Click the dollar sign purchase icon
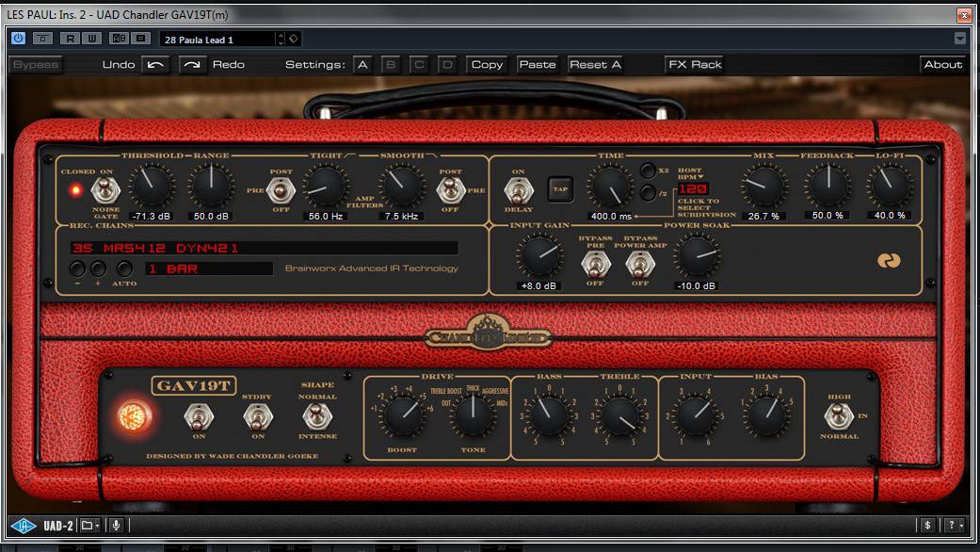Image resolution: width=980 pixels, height=552 pixels. point(927,525)
